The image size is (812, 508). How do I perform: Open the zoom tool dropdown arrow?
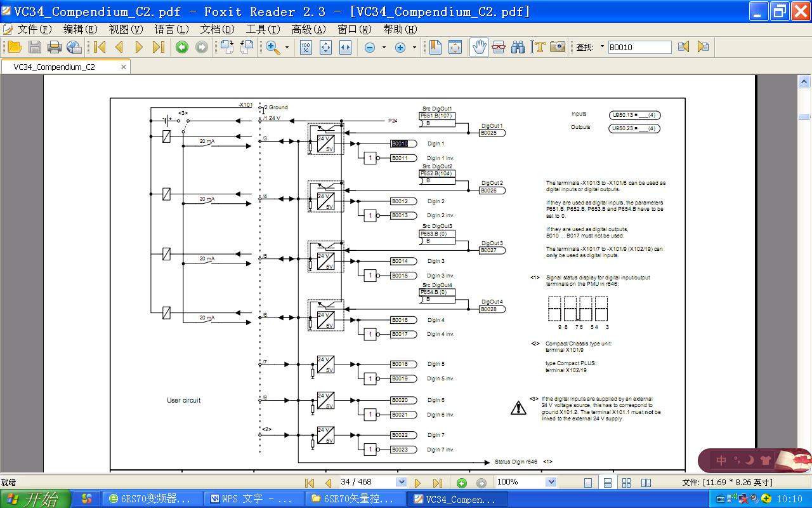coord(287,48)
